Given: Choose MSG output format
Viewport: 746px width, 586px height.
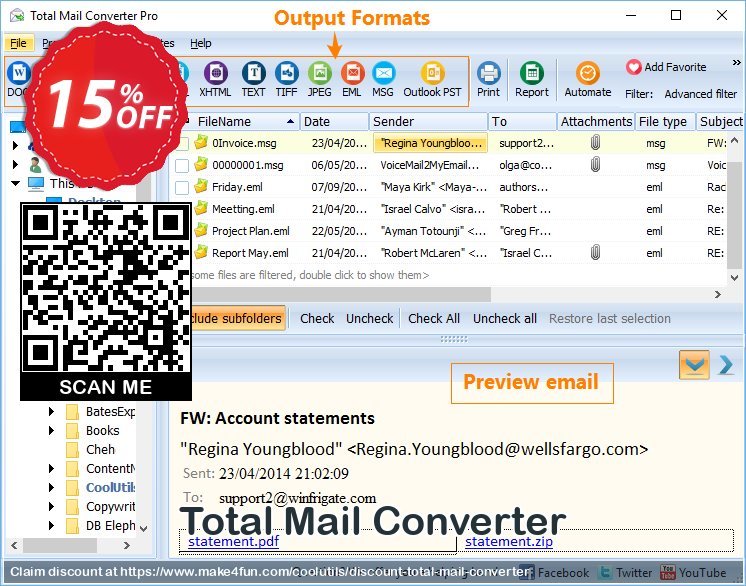Looking at the screenshot, I should 383,79.
